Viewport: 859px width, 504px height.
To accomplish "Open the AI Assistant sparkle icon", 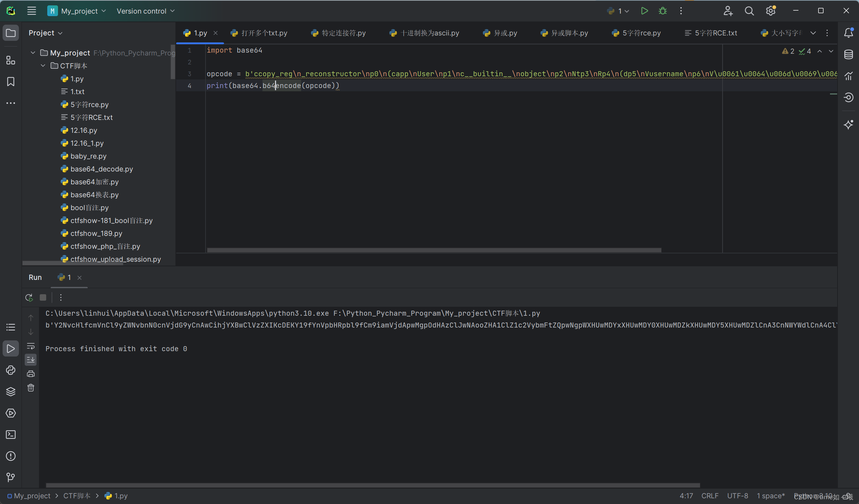I will click(848, 125).
